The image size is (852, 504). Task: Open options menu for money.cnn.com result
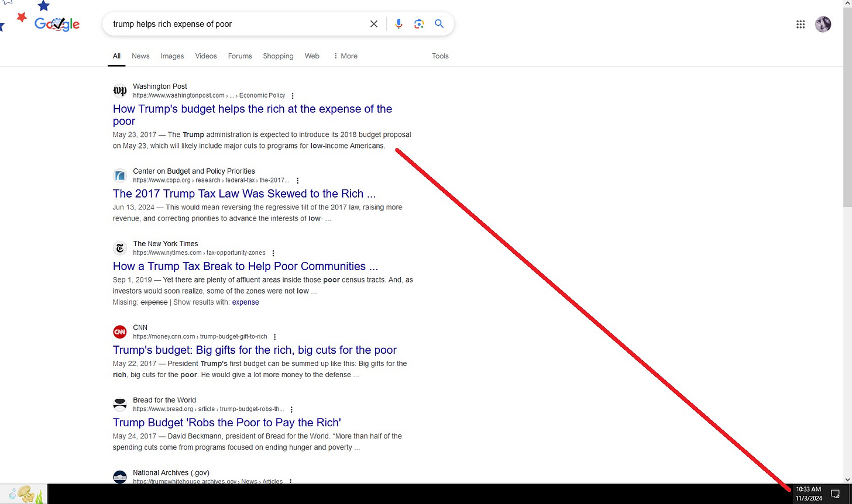click(x=275, y=337)
